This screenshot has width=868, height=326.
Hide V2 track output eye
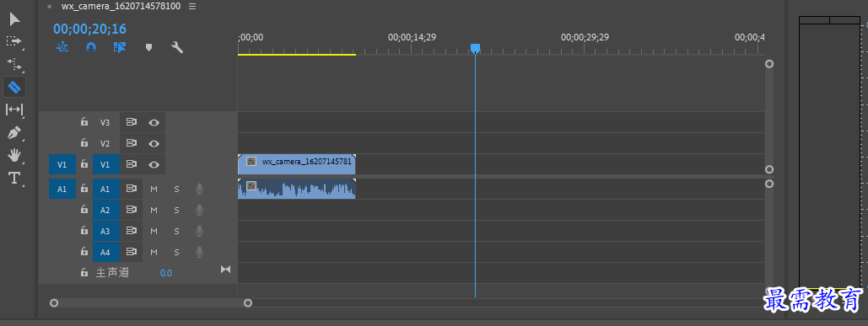154,143
